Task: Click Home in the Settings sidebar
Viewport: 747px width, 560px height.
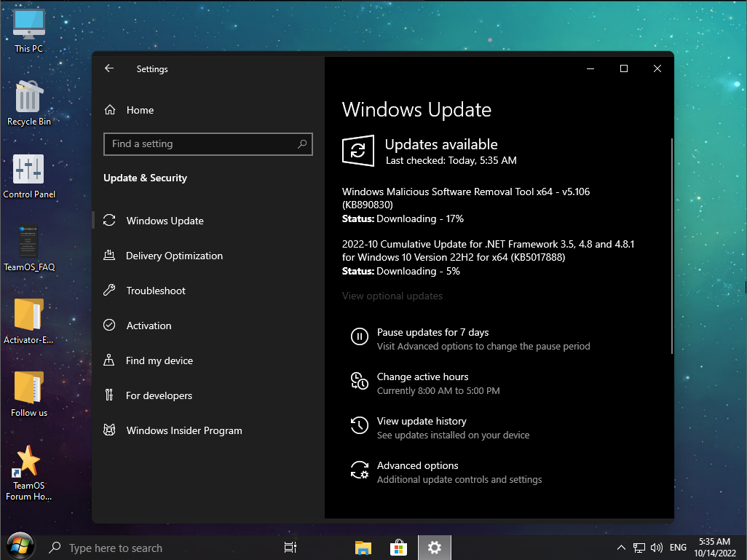Action: [140, 110]
